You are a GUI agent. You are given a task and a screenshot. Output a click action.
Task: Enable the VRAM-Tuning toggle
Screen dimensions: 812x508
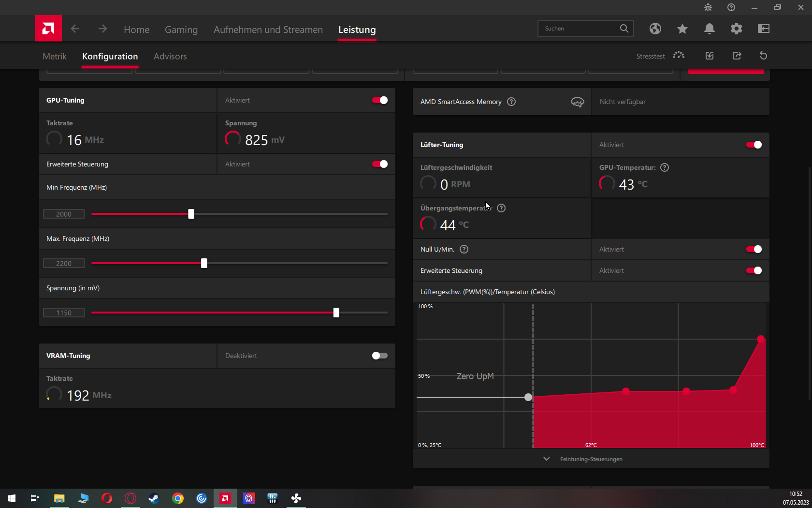click(x=379, y=356)
